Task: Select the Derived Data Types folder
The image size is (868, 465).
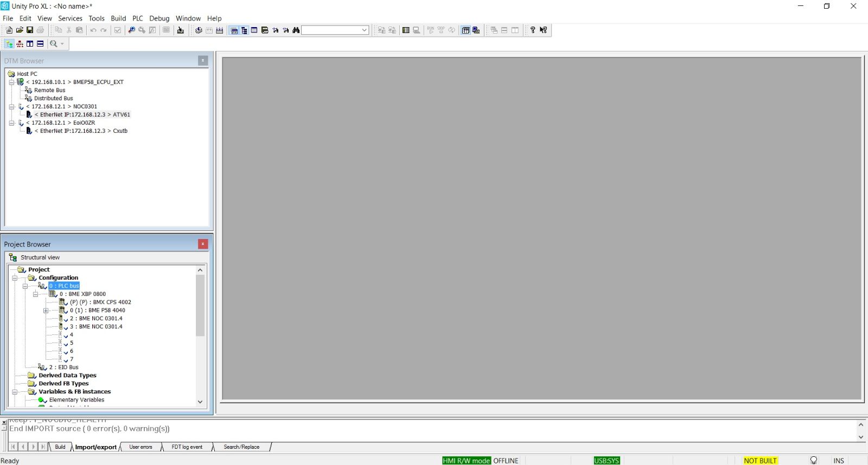Action: (x=67, y=376)
